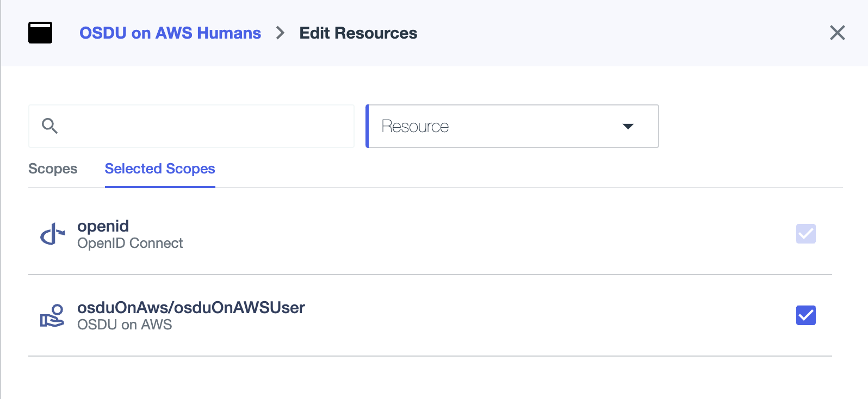Click the black application window icon

40,33
